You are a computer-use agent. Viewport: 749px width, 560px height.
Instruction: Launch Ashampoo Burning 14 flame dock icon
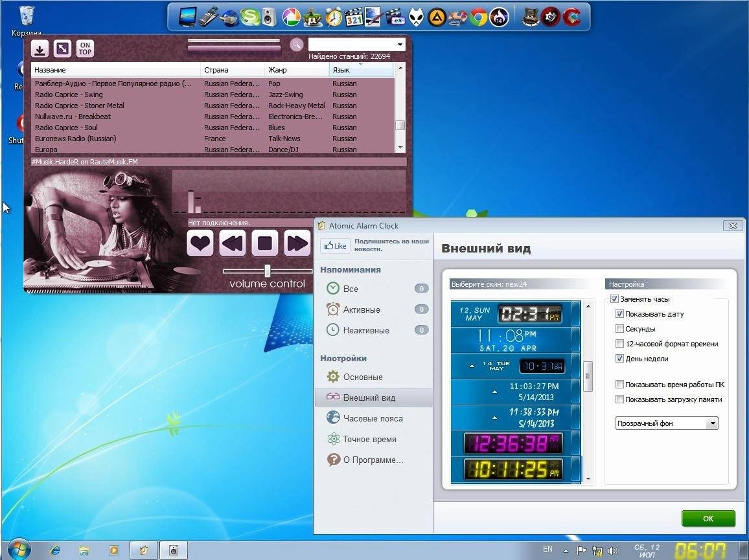(499, 17)
